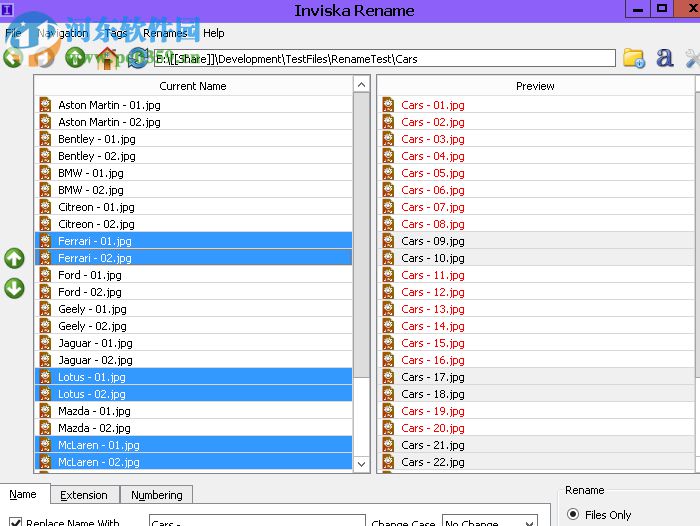Click the back navigation arrow icon

point(13,58)
